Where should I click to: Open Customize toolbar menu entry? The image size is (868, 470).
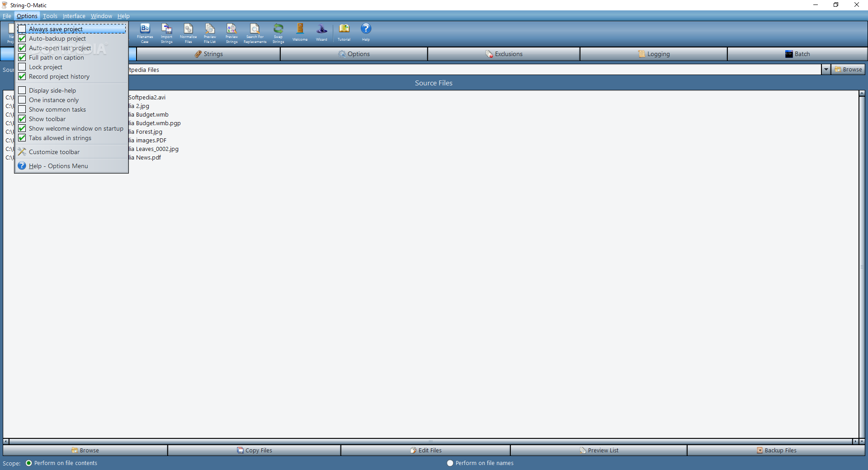point(71,152)
